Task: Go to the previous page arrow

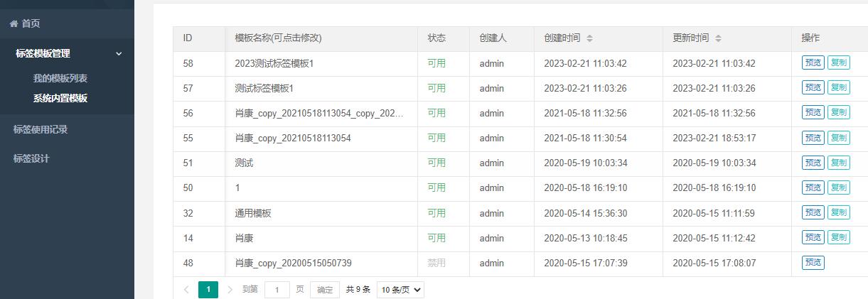Action: pos(186,290)
